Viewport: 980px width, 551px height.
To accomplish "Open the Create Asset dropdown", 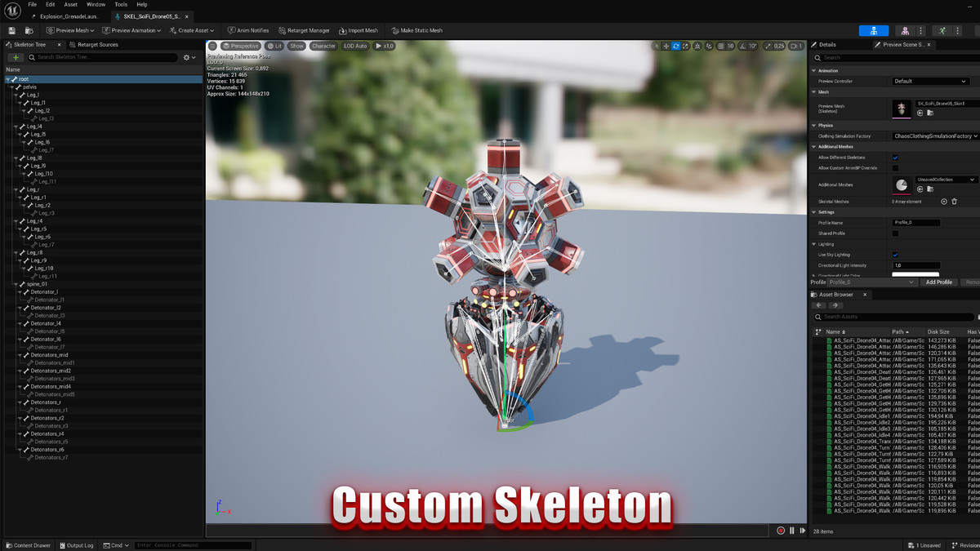I will [x=191, y=31].
